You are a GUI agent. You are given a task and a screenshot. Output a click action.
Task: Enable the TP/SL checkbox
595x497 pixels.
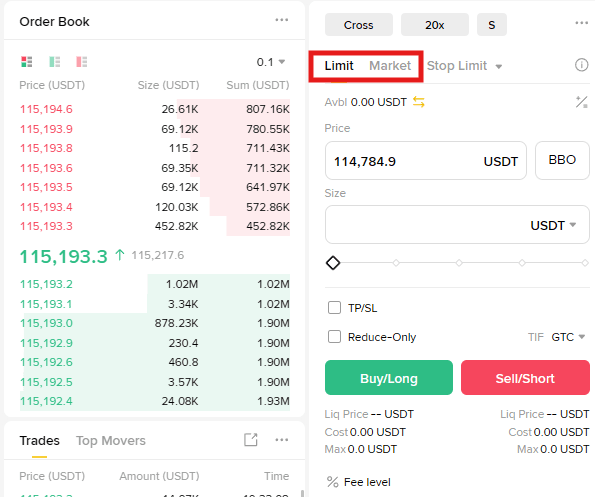(x=334, y=307)
